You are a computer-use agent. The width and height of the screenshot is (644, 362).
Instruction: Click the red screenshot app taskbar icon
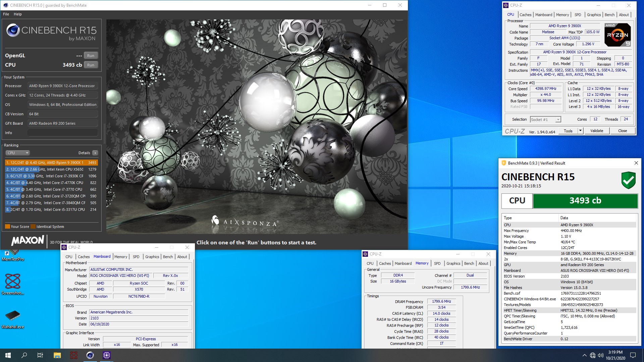(74, 355)
